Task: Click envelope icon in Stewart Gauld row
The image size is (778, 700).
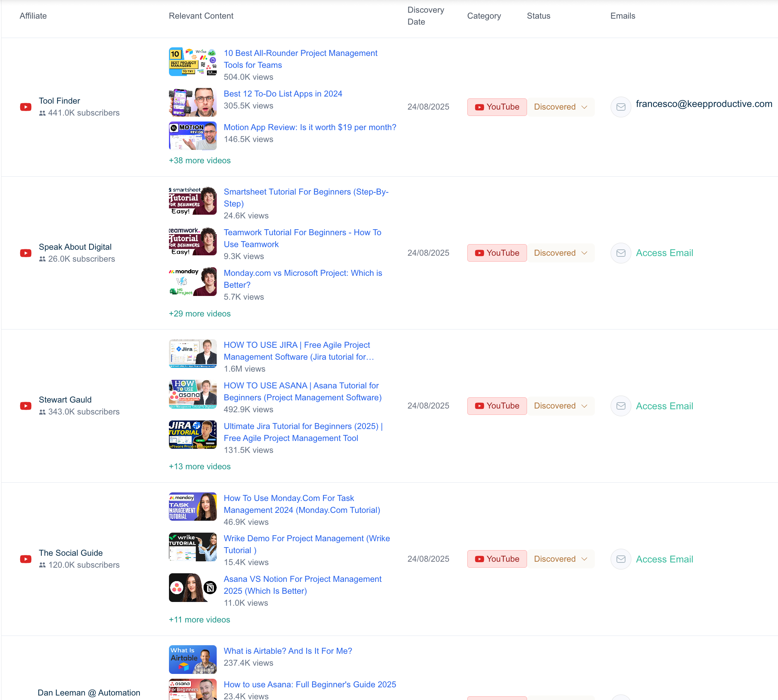Action: click(x=621, y=406)
